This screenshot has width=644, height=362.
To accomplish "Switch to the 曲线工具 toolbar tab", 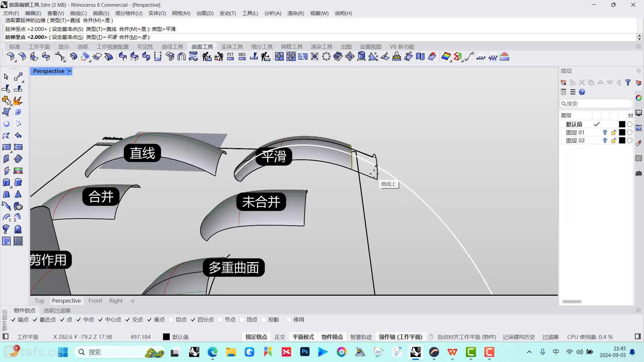I will 172,47.
